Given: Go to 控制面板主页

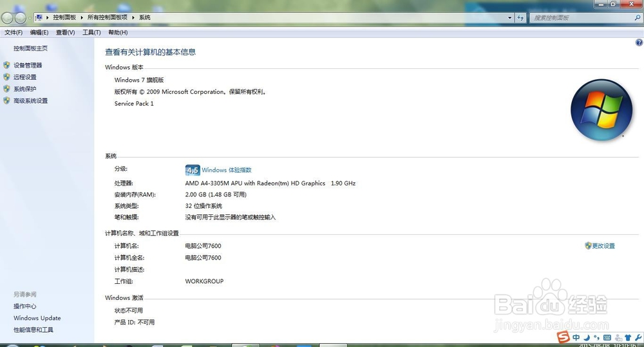Looking at the screenshot, I should [x=30, y=48].
